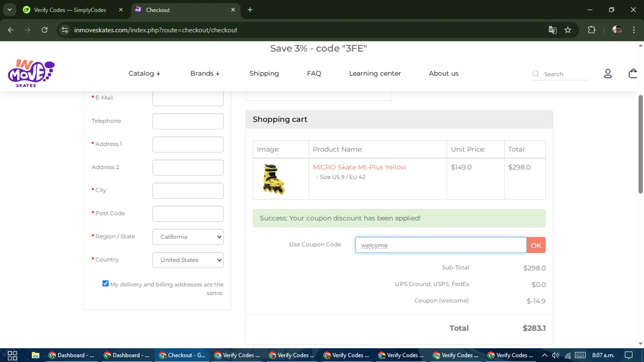Expand the Catalog menu

144,73
